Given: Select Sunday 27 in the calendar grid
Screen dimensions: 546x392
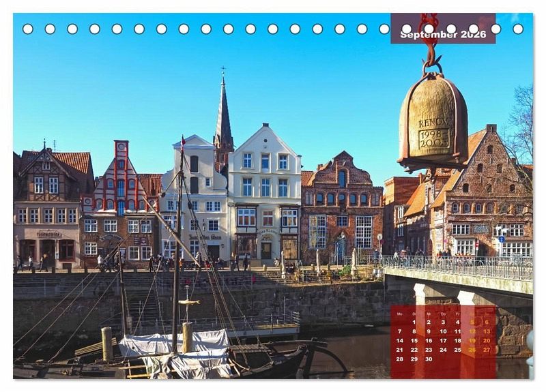Looking at the screenshot, I should (x=487, y=350).
